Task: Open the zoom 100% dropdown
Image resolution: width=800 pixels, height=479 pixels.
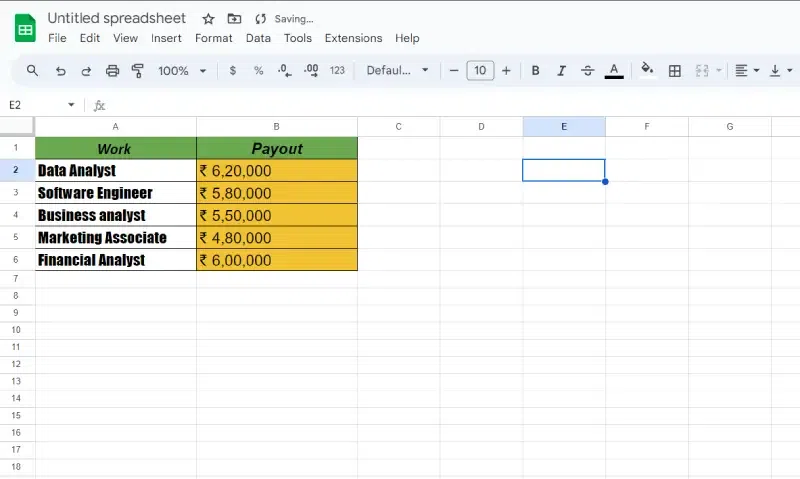Action: click(x=182, y=70)
